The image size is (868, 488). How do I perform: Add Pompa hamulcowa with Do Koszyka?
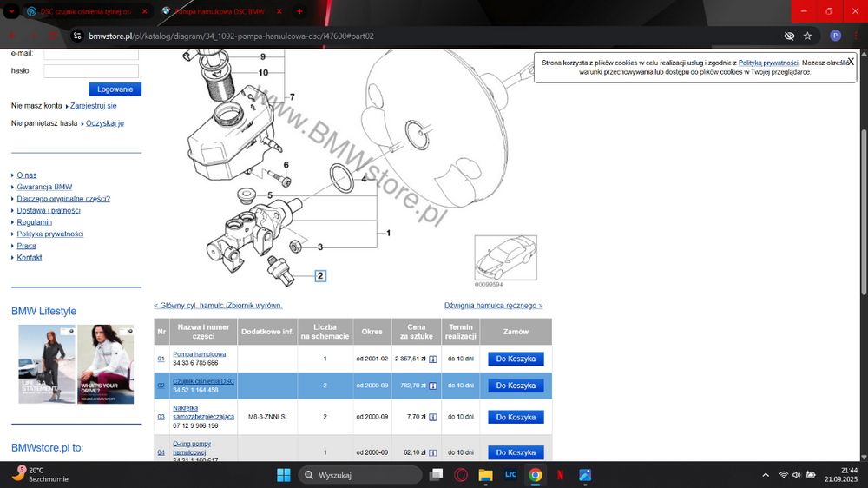tap(516, 359)
